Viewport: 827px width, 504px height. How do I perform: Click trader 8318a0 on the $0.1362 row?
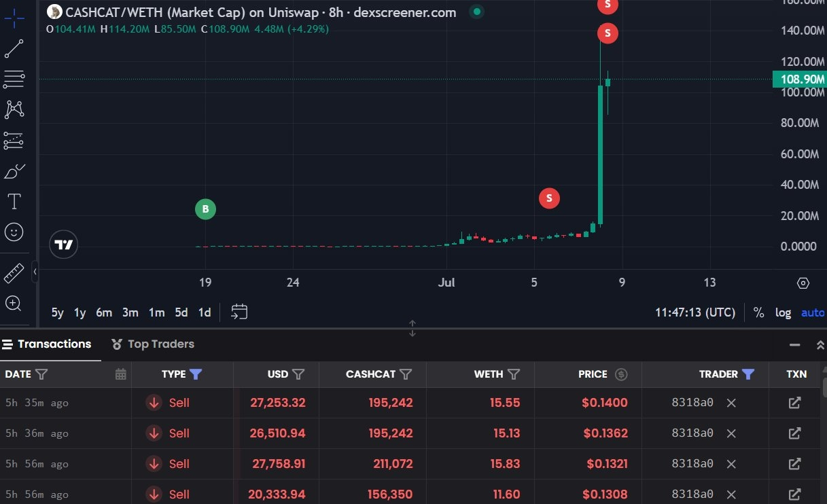click(x=692, y=433)
